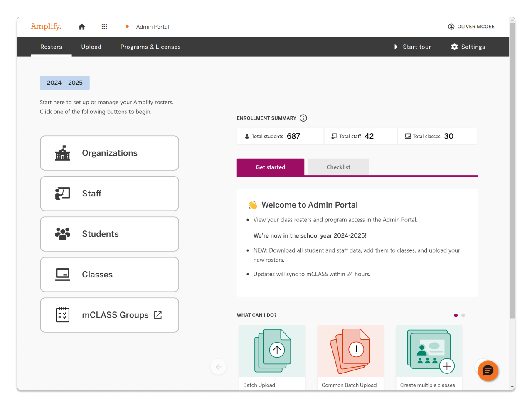Click the Settings gear icon
The height and width of the screenshot is (407, 532).
click(454, 47)
